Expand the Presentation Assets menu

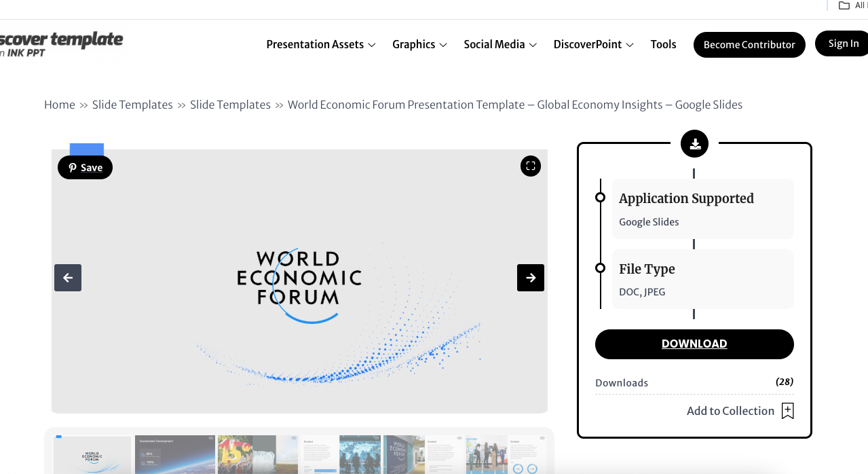(321, 44)
